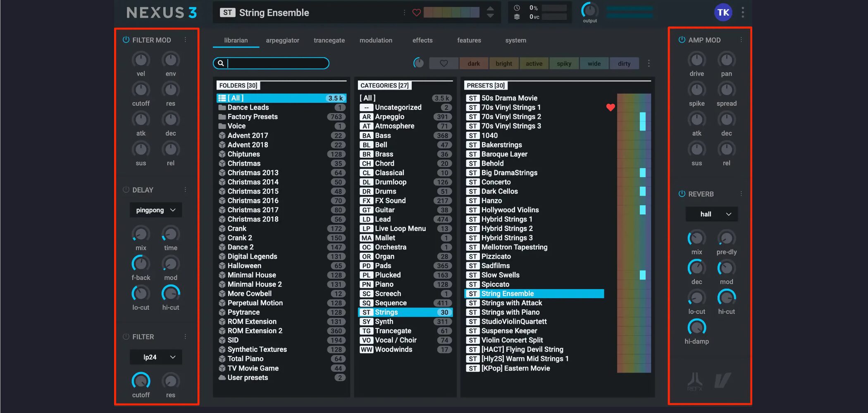Open the reverb type hall dropdown
The image size is (868, 413).
(712, 214)
